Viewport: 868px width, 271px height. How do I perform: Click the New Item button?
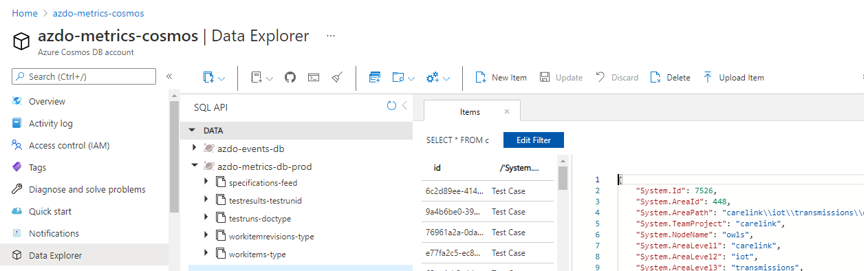(x=501, y=78)
